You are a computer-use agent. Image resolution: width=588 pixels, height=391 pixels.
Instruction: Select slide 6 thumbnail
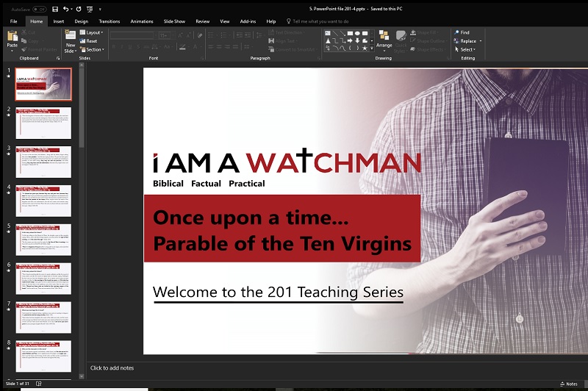(43, 279)
